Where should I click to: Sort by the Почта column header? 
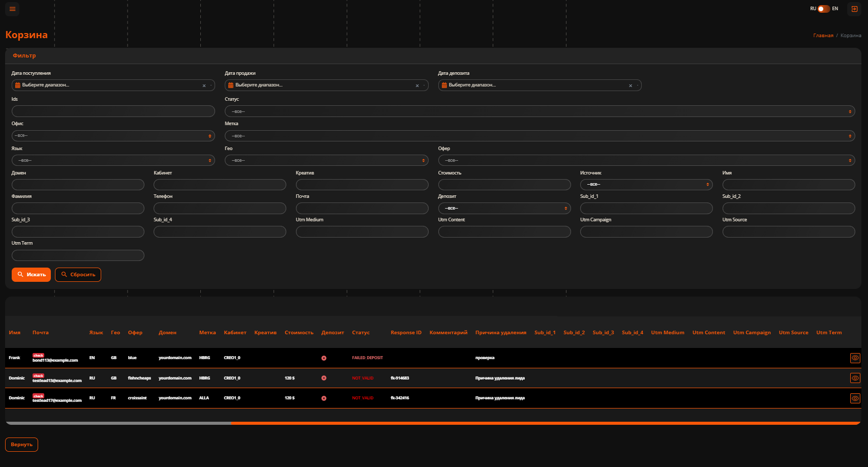tap(41, 333)
